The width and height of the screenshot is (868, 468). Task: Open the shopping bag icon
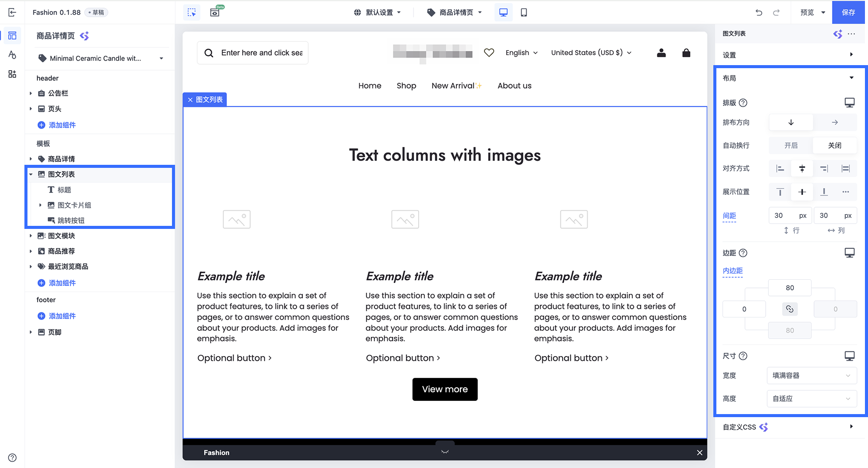click(686, 52)
